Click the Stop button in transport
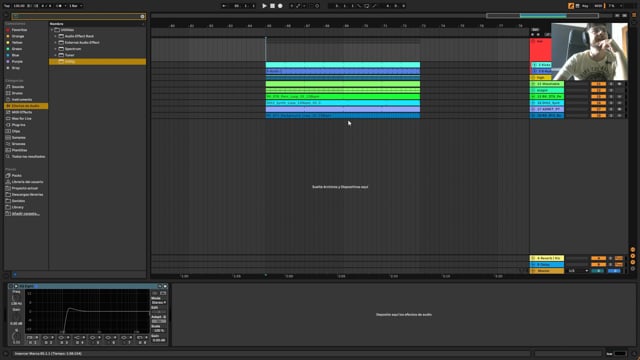This screenshot has width=640, height=360. [272, 6]
